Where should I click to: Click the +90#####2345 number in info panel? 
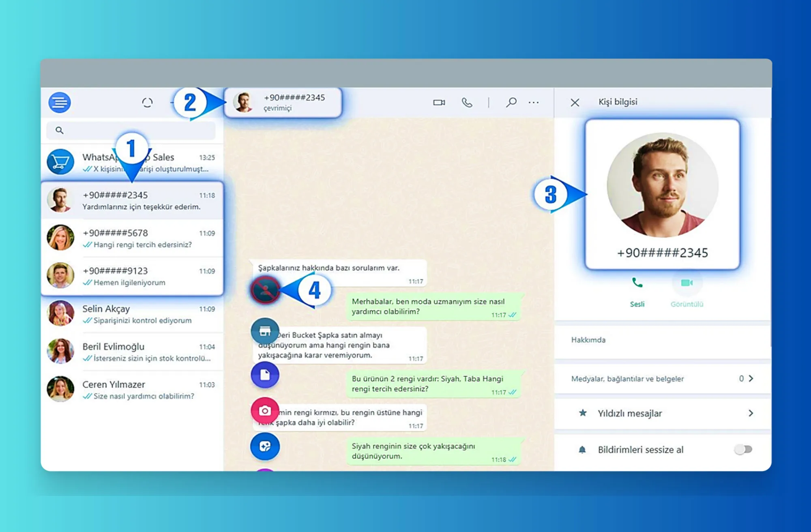[x=663, y=253]
